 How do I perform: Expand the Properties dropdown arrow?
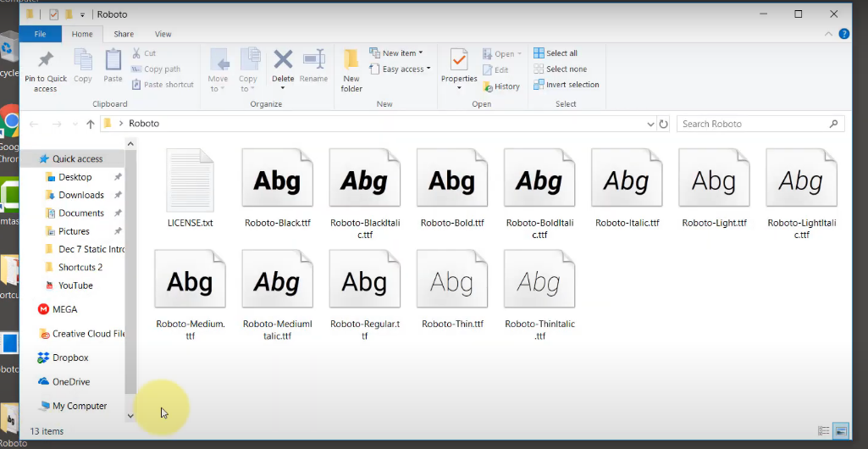pos(459,89)
